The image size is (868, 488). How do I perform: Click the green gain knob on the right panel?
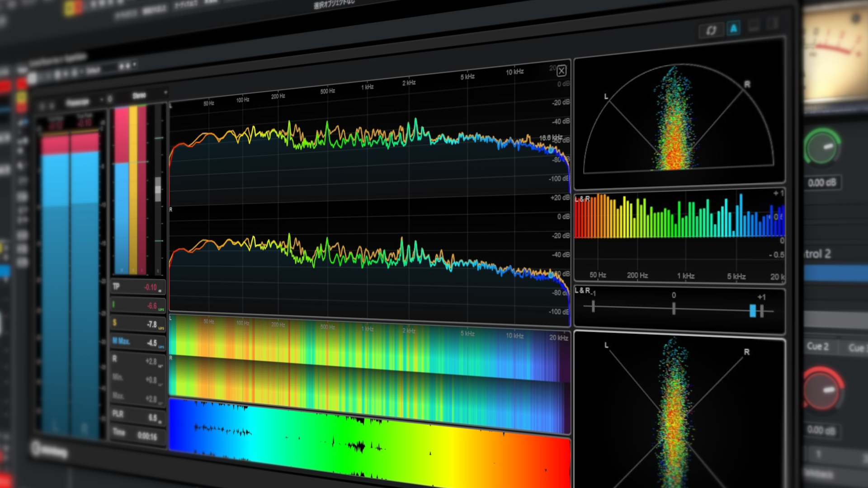[x=822, y=147]
